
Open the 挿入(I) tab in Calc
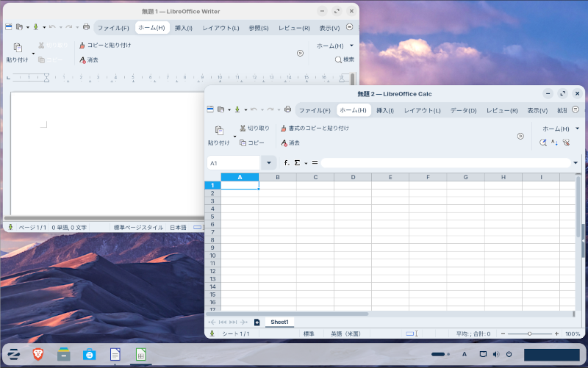385,110
